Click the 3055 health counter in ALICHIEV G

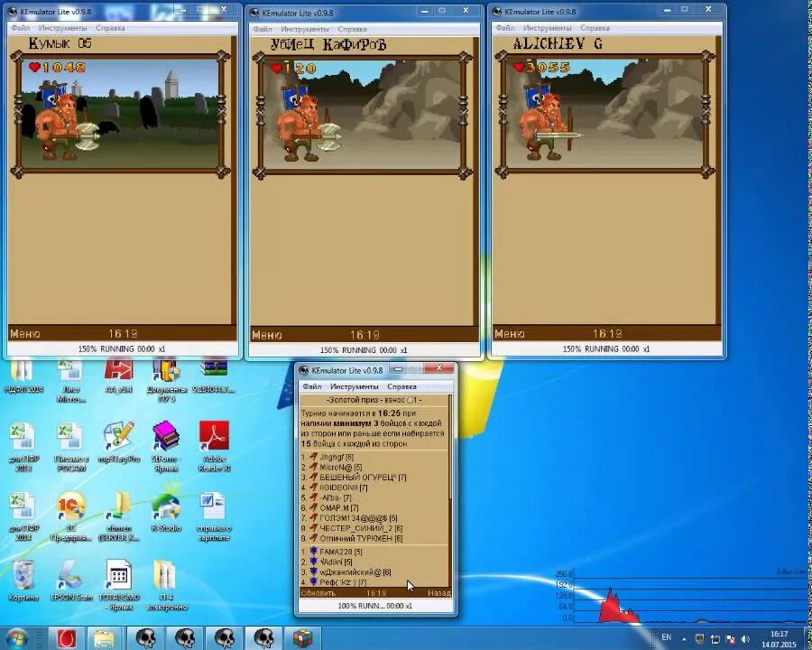coord(542,67)
